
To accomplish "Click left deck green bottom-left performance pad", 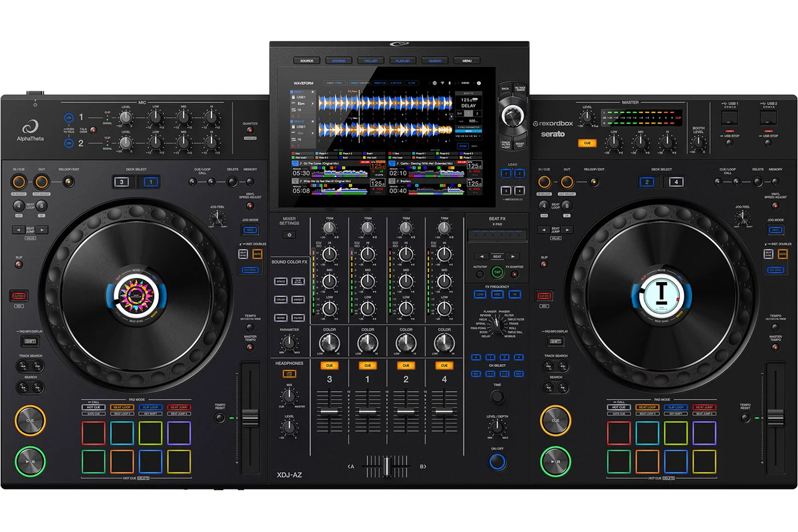I will 94,462.
